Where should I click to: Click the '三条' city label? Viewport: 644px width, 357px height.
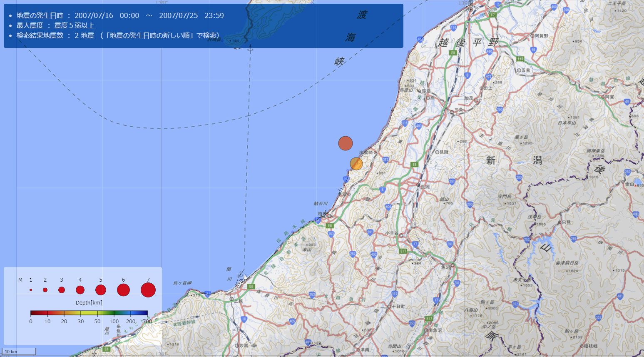click(459, 109)
